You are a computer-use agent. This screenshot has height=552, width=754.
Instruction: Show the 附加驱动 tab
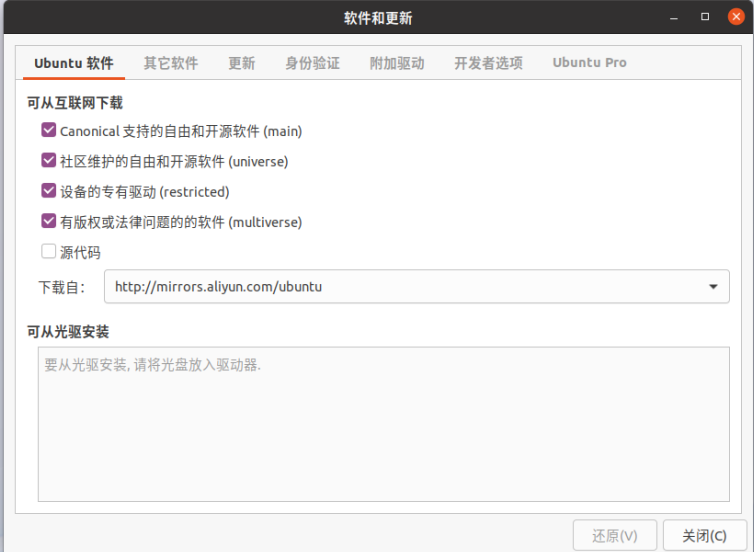pos(397,63)
